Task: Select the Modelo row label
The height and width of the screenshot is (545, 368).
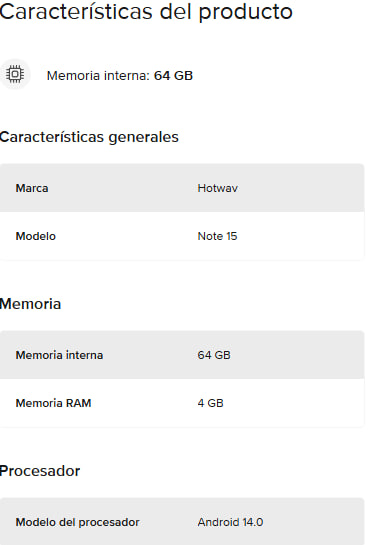Action: pyautogui.click(x=35, y=236)
